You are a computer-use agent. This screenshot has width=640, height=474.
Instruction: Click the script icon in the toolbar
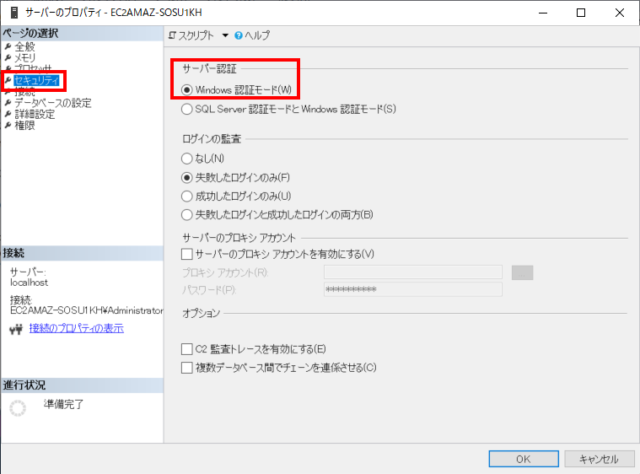coord(172,36)
